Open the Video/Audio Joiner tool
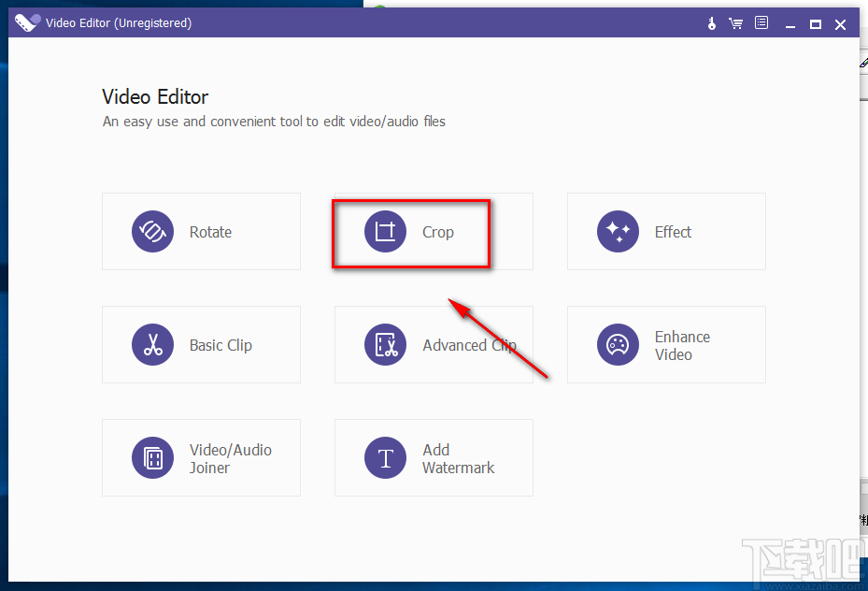Screen dimensions: 868x591 point(201,458)
